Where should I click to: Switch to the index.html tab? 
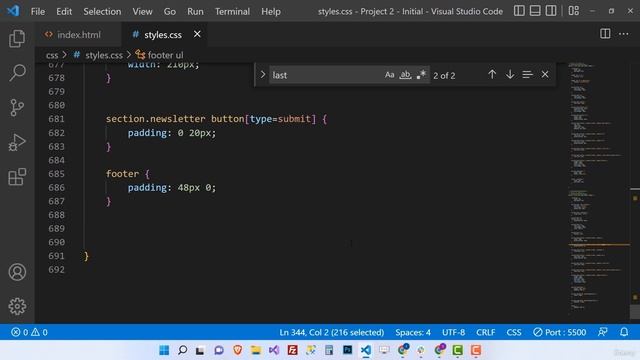pos(79,35)
